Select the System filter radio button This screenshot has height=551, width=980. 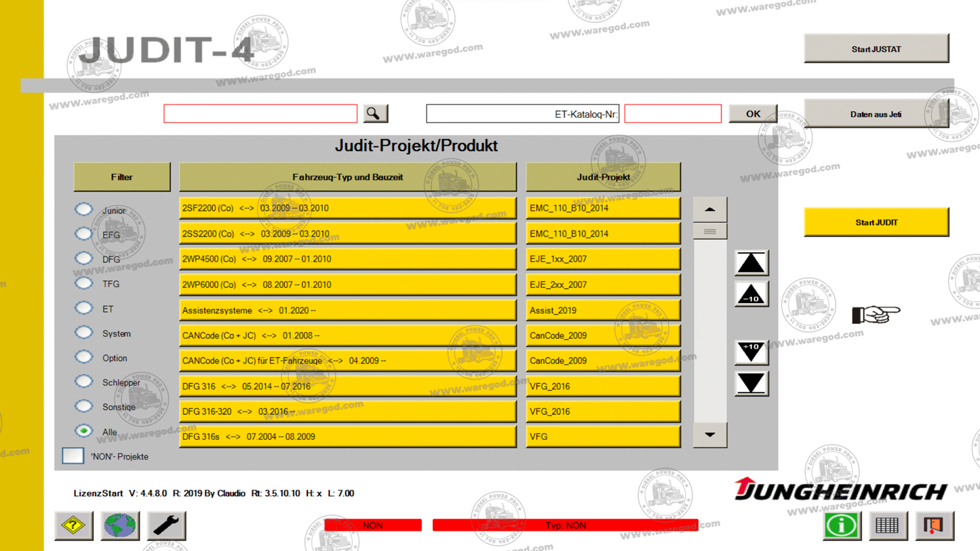click(x=83, y=333)
